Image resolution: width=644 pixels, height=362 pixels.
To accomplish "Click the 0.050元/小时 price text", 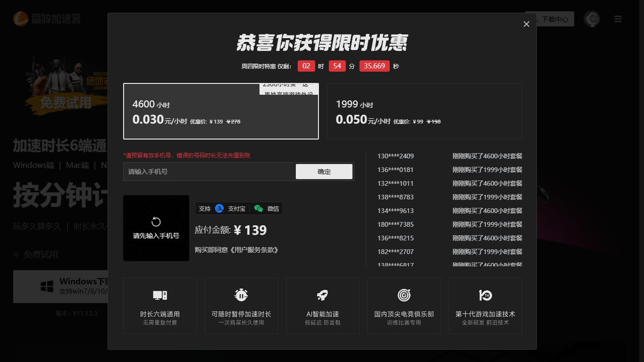I will [363, 120].
